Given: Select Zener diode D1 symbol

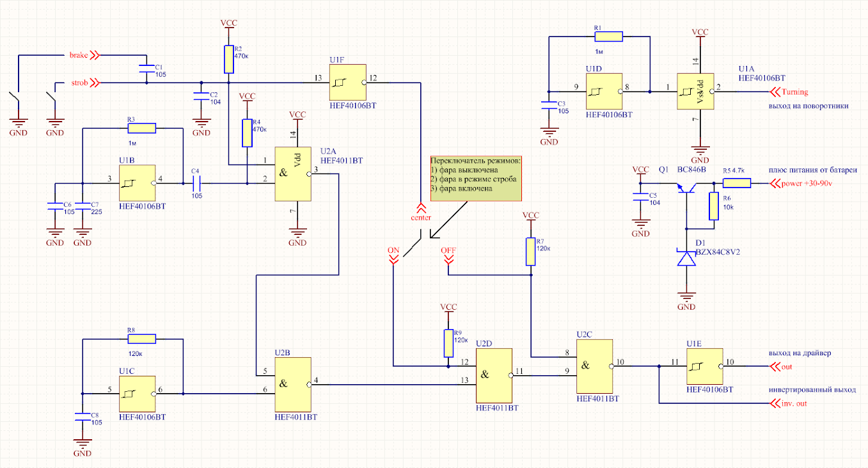Looking at the screenshot, I should [686, 257].
